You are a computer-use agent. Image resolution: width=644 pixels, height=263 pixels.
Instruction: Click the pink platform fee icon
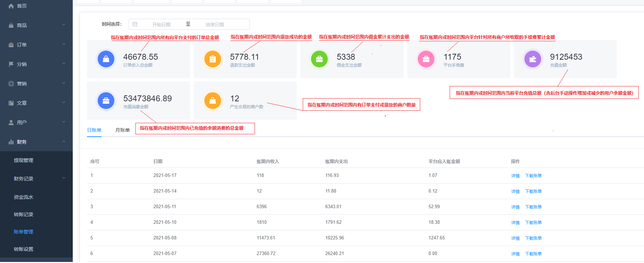tap(426, 59)
